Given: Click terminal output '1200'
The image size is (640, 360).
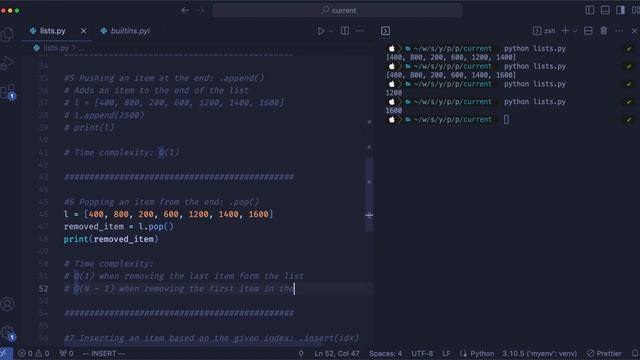Looking at the screenshot, I should point(393,93).
